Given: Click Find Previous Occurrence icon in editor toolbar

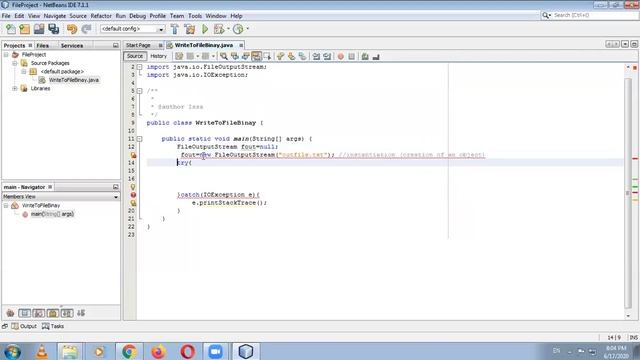Looking at the screenshot, I should click(235, 56).
